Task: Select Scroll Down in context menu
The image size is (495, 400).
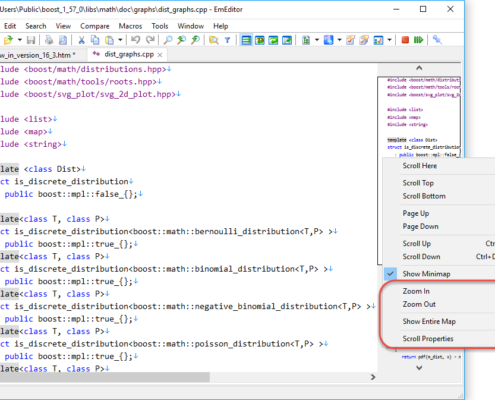Action: click(421, 257)
